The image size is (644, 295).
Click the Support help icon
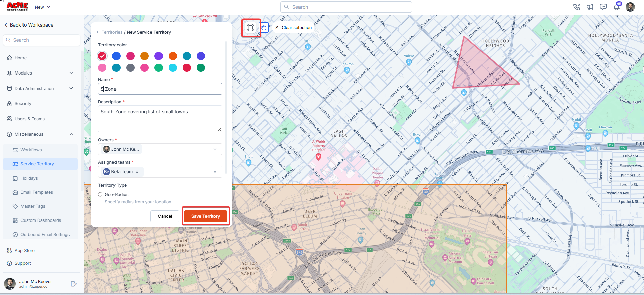[9, 263]
